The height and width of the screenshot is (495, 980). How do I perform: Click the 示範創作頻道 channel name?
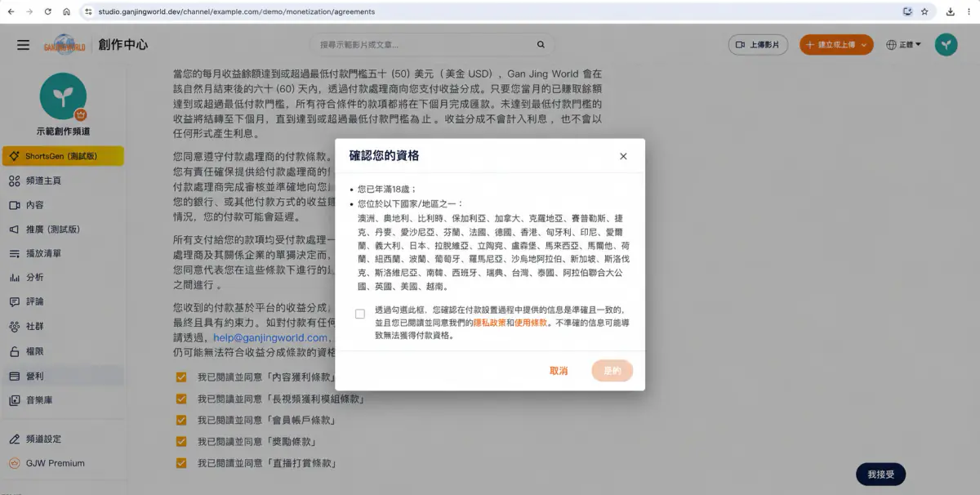click(63, 132)
